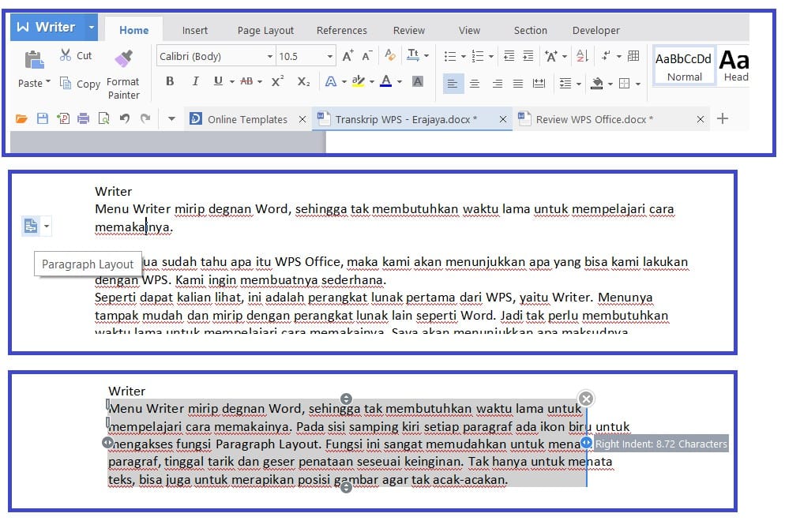Viewport: 800px width, 532px height.
Task: Click the Superscript X² icon
Action: click(x=277, y=81)
